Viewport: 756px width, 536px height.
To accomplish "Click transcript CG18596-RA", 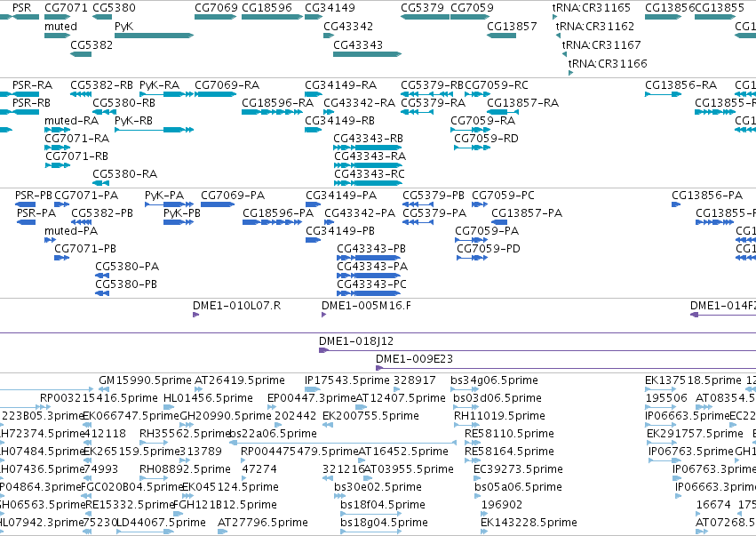I will click(272, 112).
